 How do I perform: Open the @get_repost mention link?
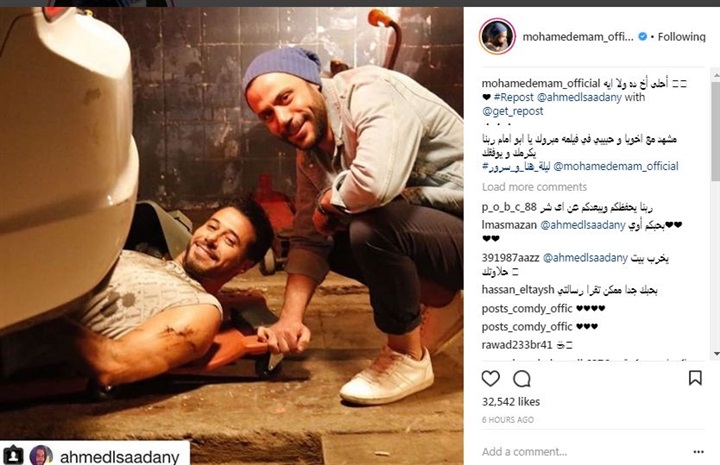tap(512, 111)
